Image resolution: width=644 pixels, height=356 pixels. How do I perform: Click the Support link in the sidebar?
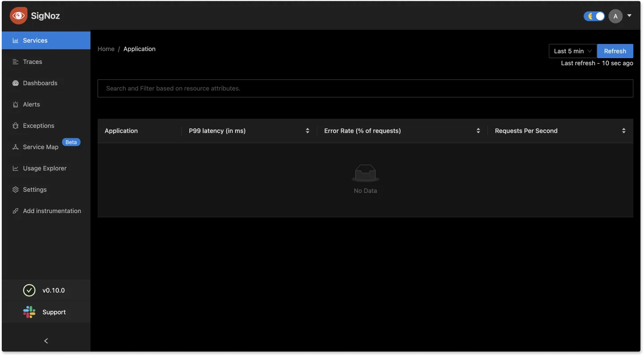click(x=54, y=312)
